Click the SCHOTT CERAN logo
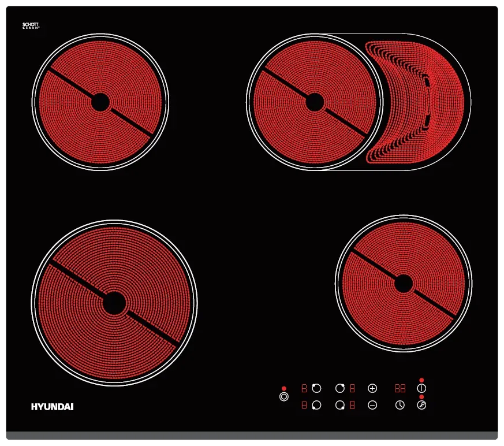The height and width of the screenshot is (446, 504). [31, 26]
